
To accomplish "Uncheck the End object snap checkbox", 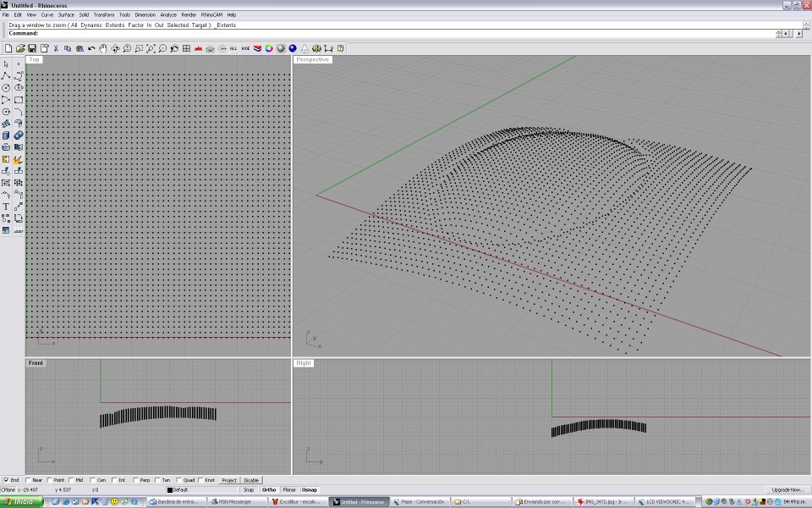I will pyautogui.click(x=6, y=480).
